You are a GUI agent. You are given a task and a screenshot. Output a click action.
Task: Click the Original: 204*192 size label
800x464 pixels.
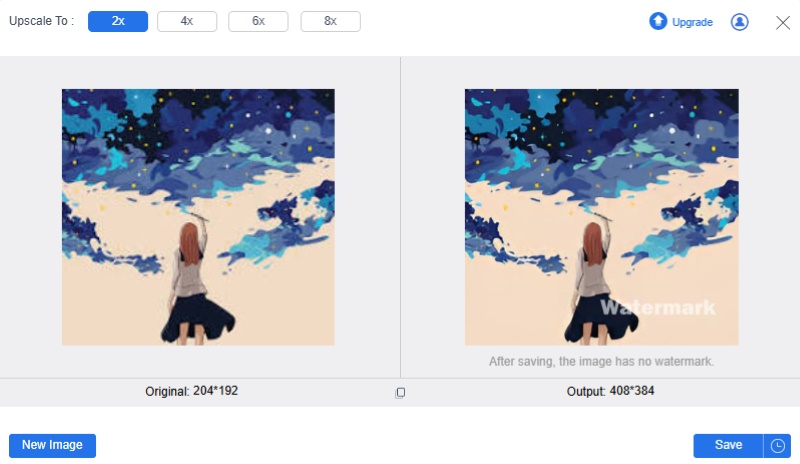pos(191,391)
